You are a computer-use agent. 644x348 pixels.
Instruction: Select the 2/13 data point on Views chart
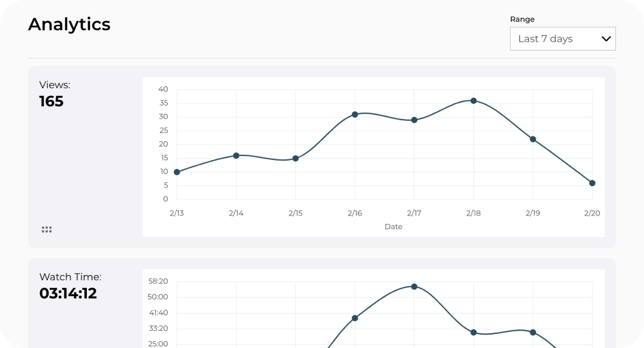pos(177,172)
